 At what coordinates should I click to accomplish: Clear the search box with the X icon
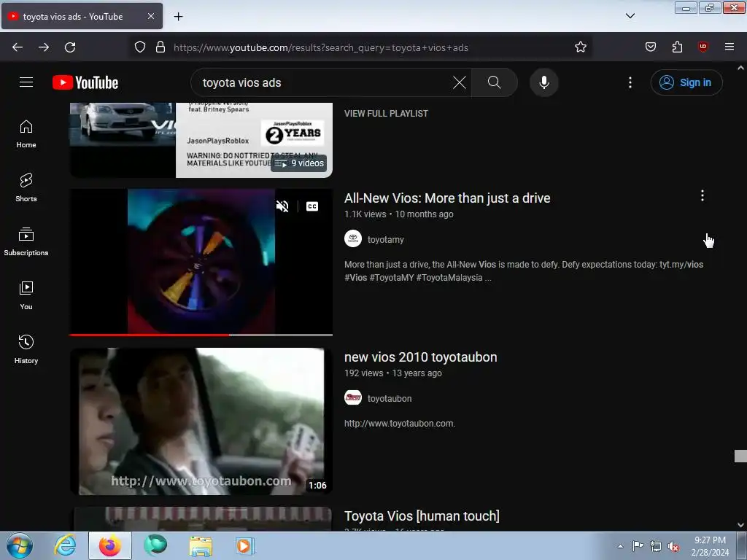coord(460,82)
